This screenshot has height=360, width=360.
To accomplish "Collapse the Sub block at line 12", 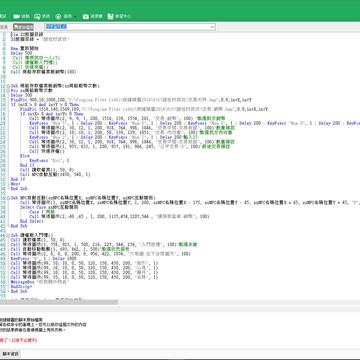I will pos(9,86).
